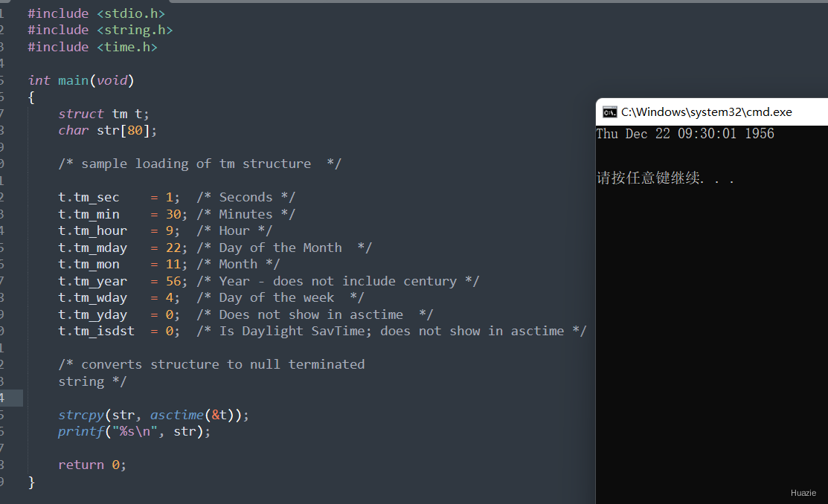
Task: Click the highlighted empty line above strcpy
Action: 298,398
